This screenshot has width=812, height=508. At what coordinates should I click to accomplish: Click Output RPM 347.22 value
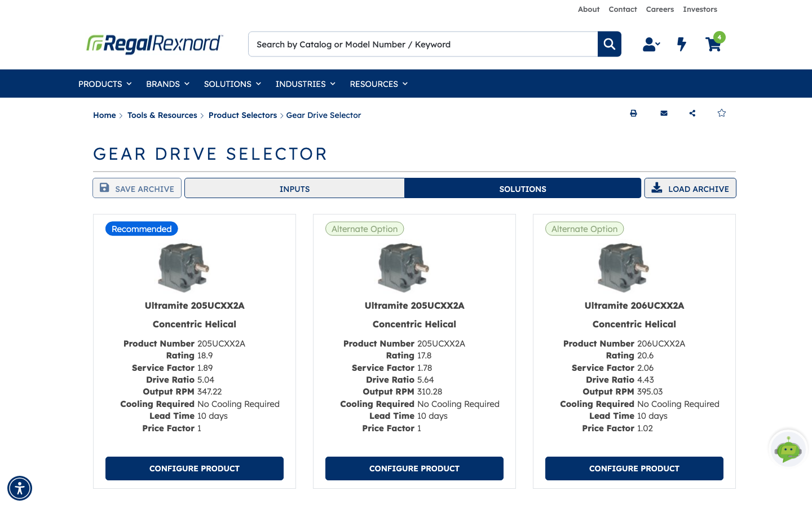click(210, 392)
